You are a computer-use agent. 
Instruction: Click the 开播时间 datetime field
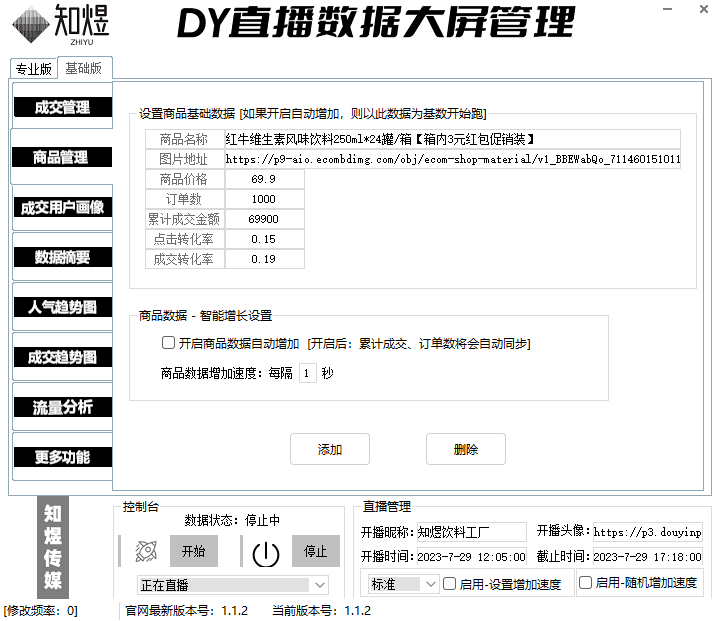(472, 557)
